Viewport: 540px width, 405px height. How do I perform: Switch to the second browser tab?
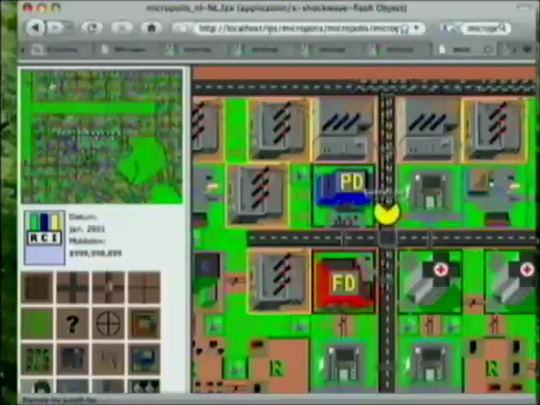125,50
